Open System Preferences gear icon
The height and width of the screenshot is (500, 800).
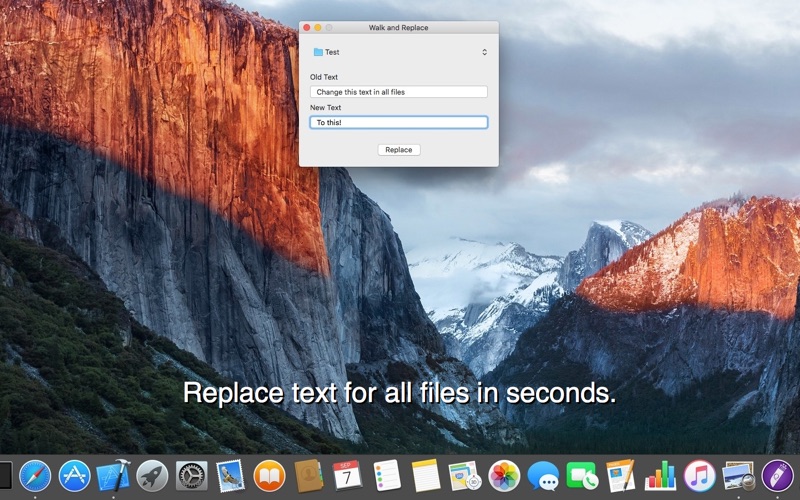pyautogui.click(x=191, y=476)
